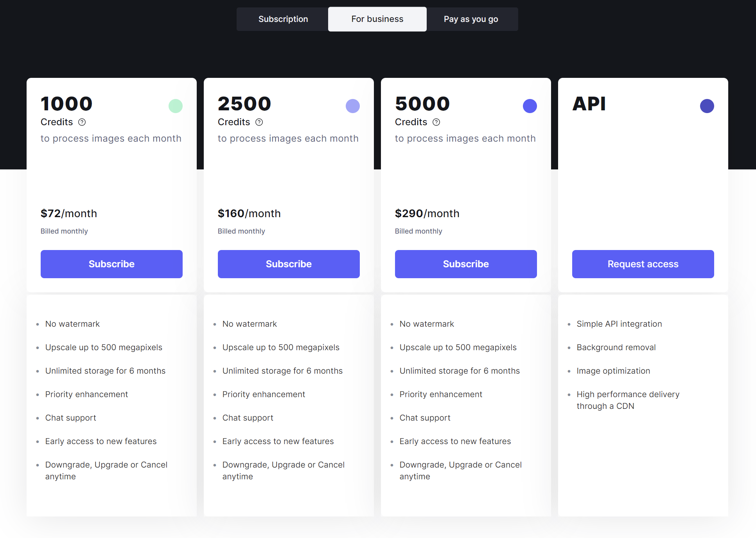Viewport: 756px width, 538px height.
Task: Click the help icon beside 5000 Credits
Action: click(436, 122)
